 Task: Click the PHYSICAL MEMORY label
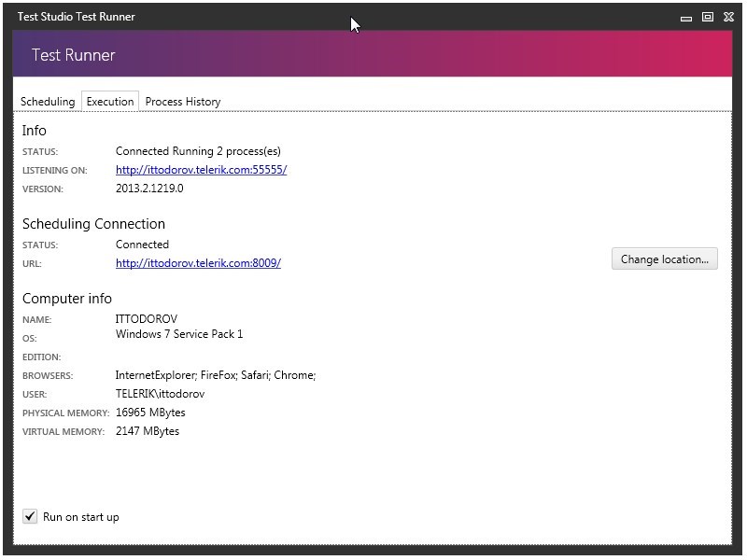pyautogui.click(x=65, y=413)
